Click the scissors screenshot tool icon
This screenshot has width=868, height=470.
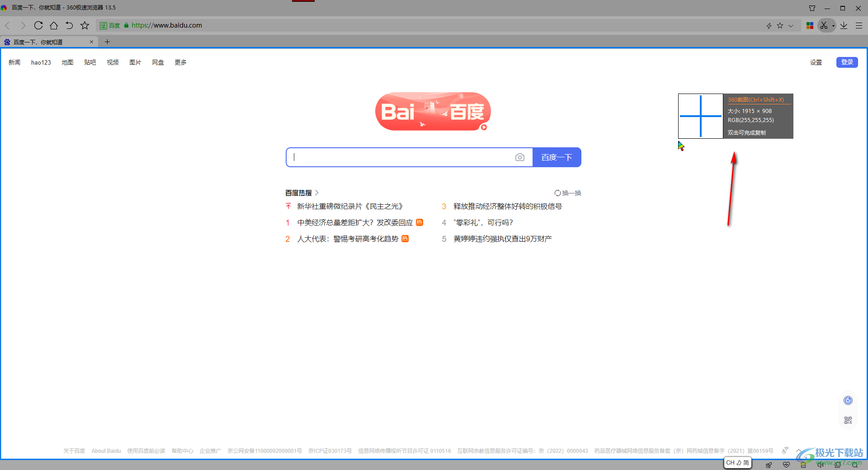(x=824, y=26)
